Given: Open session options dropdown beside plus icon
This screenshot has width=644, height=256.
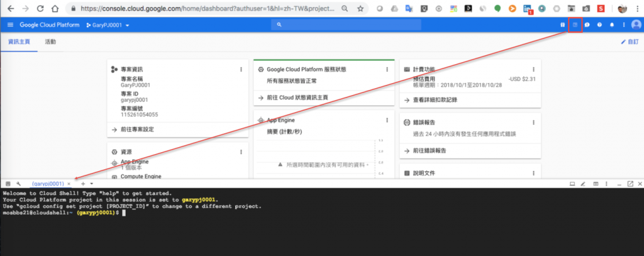Looking at the screenshot, I should tap(92, 184).
